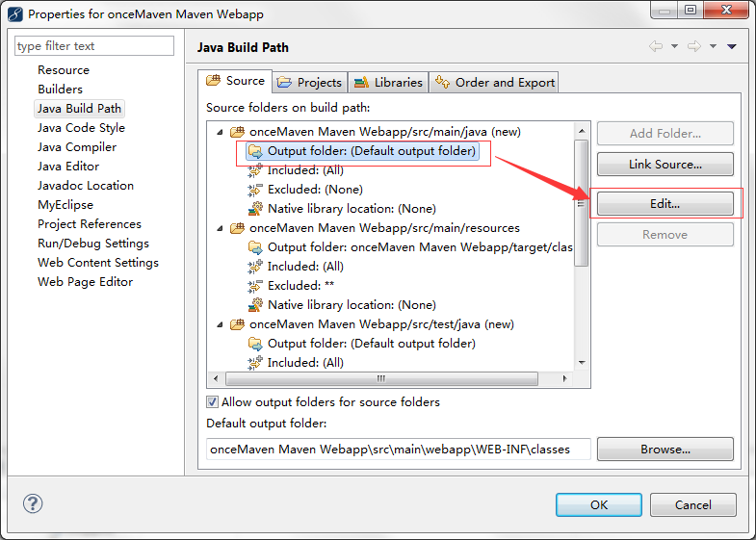Click the Native library location icon under src/main/java
Image resolution: width=756 pixels, height=540 pixels.
point(255,209)
